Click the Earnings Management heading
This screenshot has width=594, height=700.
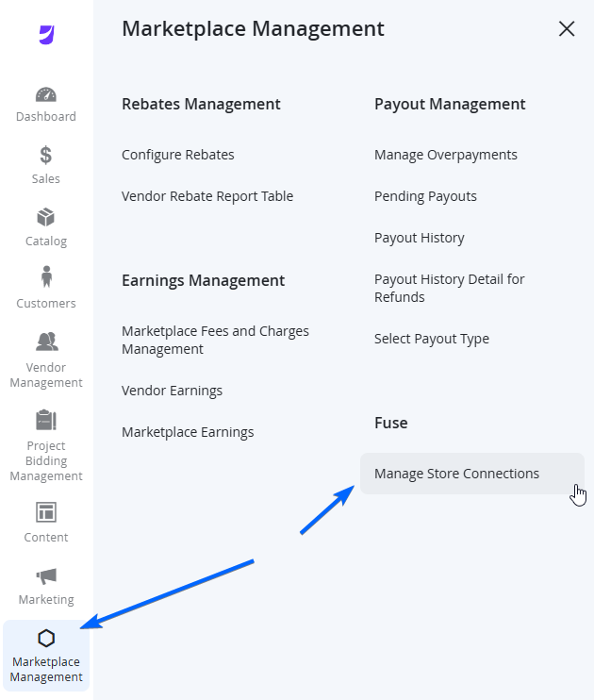(x=204, y=280)
